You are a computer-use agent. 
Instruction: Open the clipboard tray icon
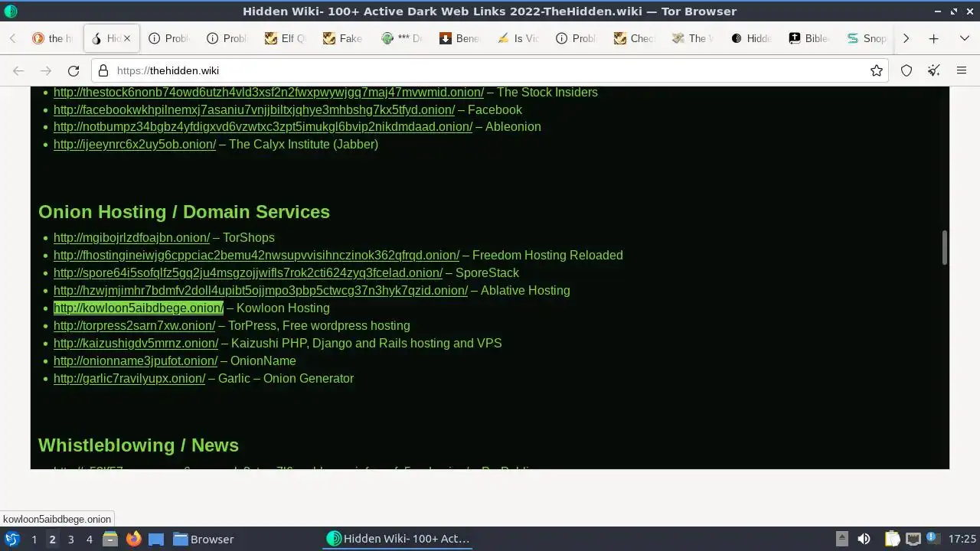(x=892, y=539)
